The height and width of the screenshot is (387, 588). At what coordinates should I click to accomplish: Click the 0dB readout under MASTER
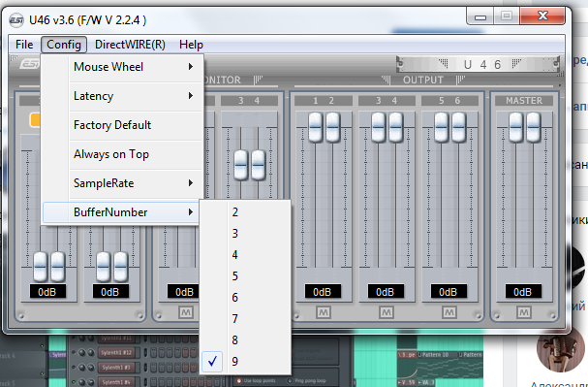pos(523,292)
